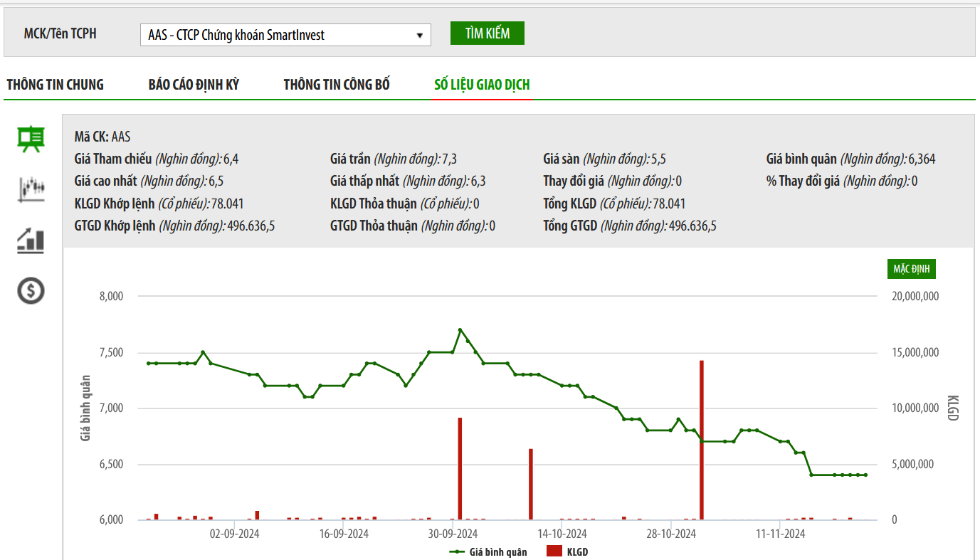Image resolution: width=980 pixels, height=560 pixels.
Task: Switch to the candlestick chart icon
Action: (x=31, y=189)
